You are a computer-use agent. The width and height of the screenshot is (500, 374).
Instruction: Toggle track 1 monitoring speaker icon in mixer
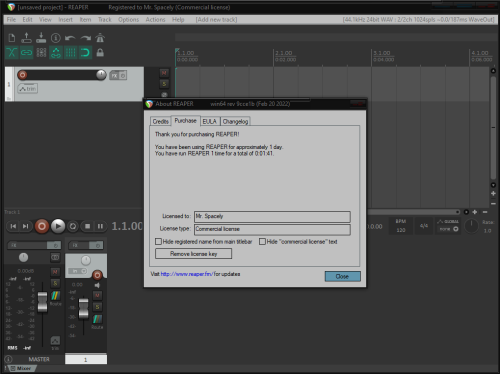pyautogui.click(x=97, y=285)
